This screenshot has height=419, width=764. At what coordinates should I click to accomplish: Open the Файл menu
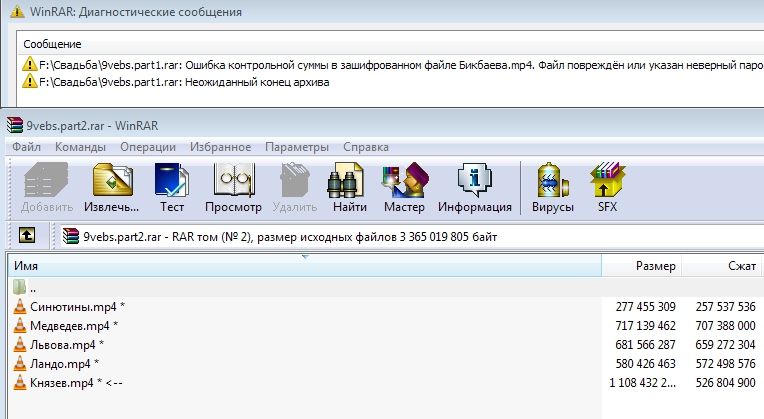click(x=26, y=147)
